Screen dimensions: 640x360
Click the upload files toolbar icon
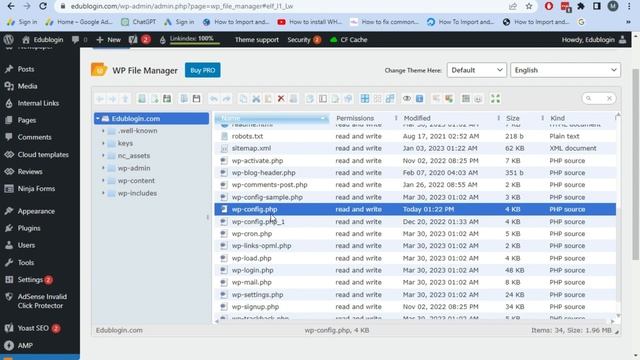[x=167, y=99]
